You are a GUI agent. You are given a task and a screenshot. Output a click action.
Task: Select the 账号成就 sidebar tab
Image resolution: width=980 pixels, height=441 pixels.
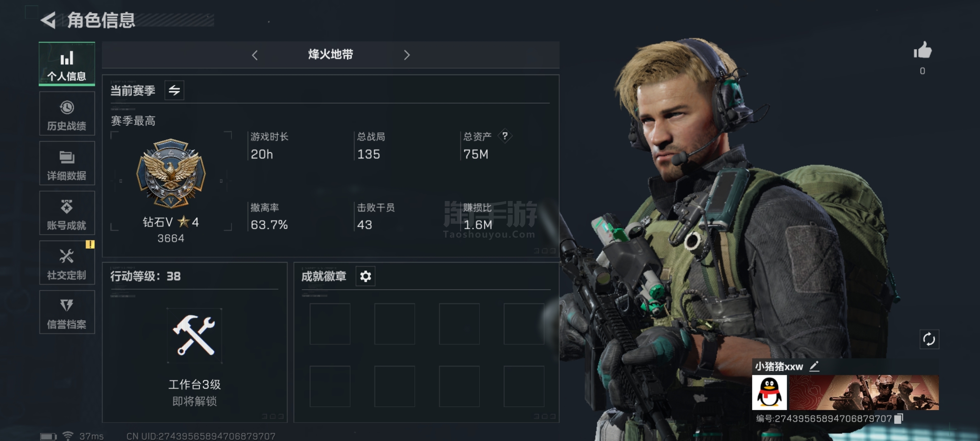[x=67, y=213]
